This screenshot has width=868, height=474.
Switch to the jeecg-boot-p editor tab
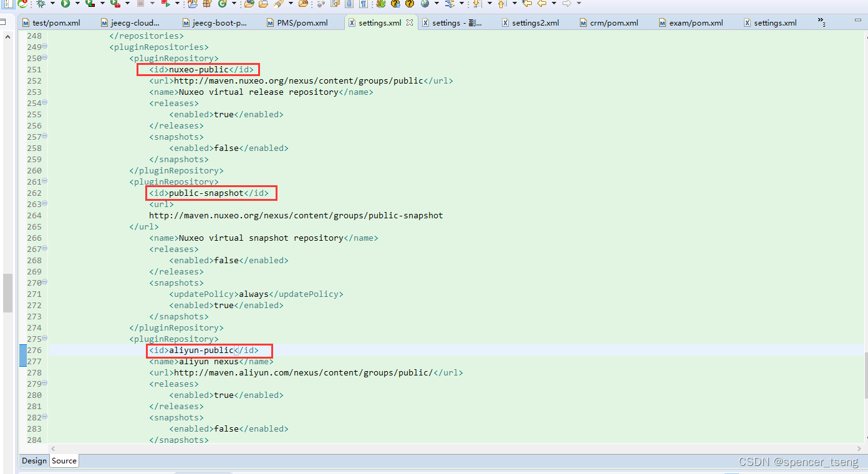214,23
